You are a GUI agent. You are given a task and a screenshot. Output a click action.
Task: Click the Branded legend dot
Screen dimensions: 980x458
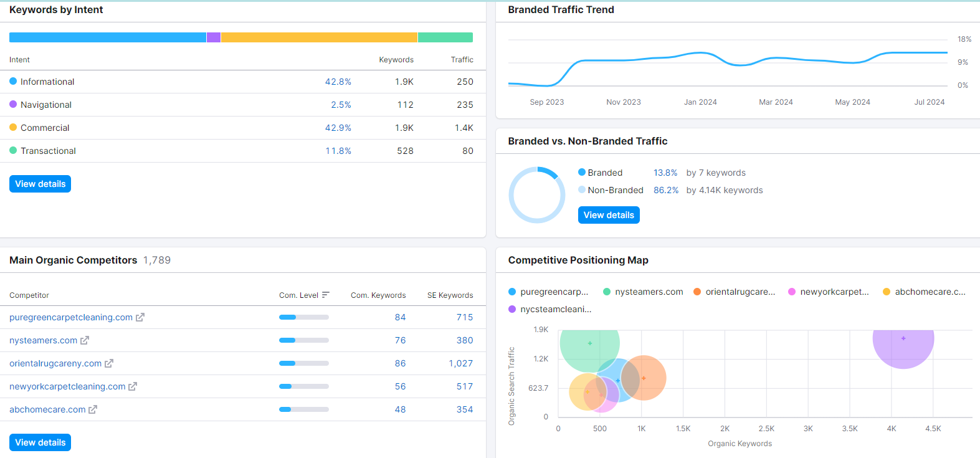[x=582, y=172]
